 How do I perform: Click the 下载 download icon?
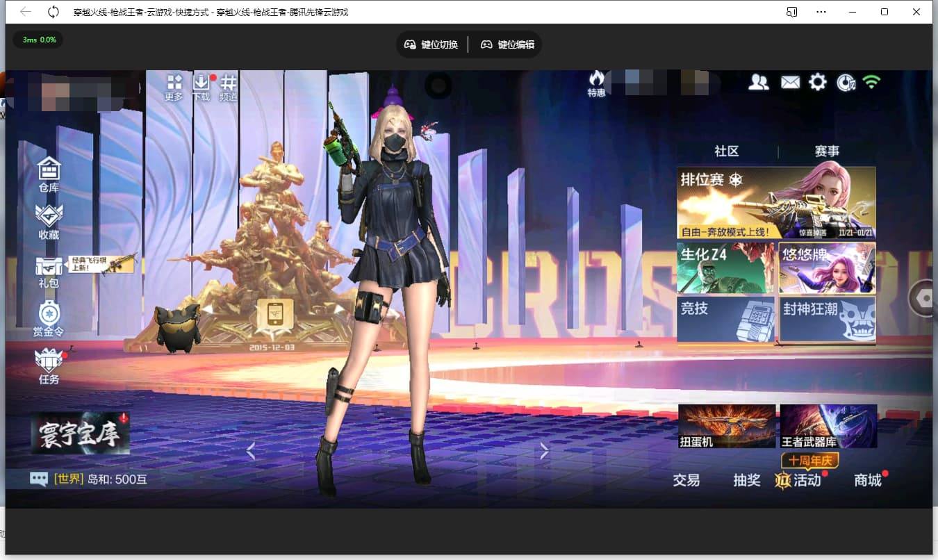point(201,86)
